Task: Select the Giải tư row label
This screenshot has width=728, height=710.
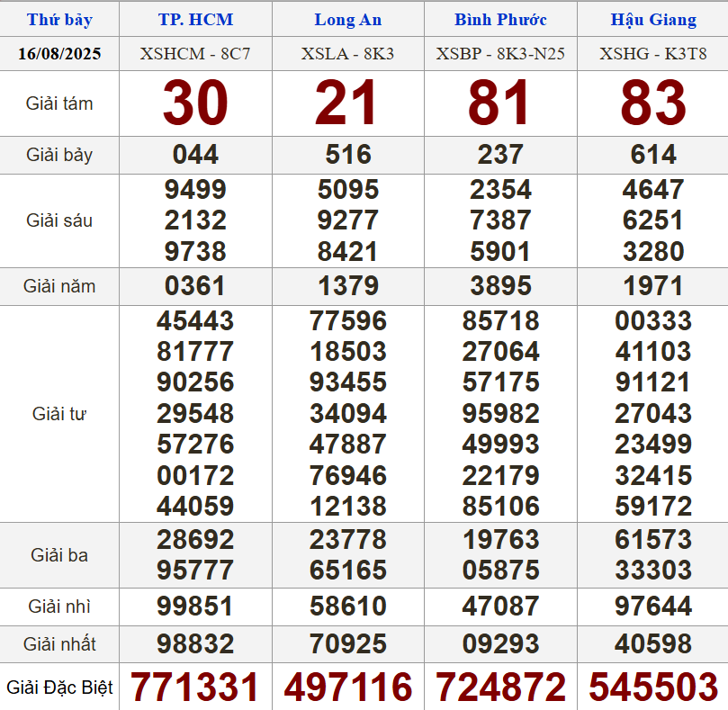Action: 59,414
